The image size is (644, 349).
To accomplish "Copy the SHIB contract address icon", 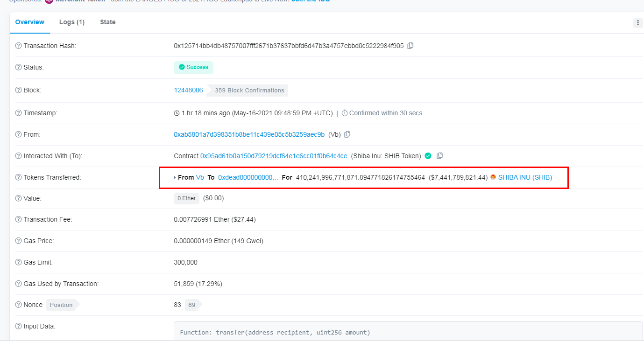I will 439,156.
